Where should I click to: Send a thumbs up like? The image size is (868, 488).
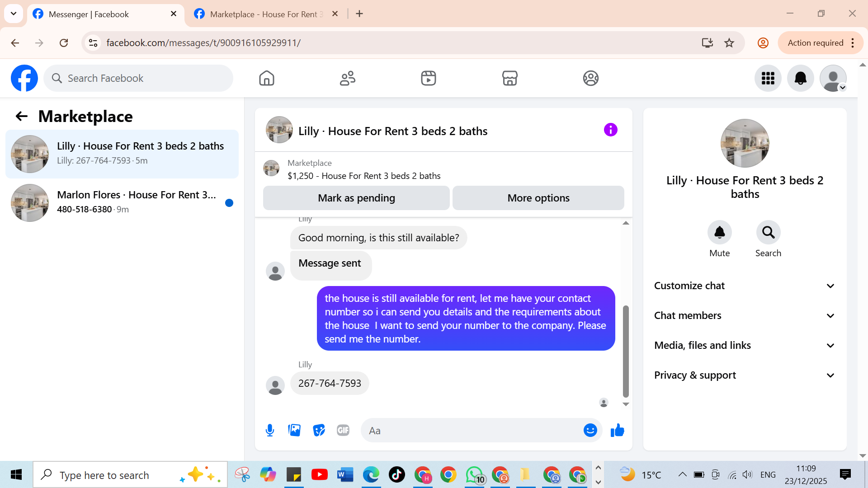pyautogui.click(x=617, y=430)
